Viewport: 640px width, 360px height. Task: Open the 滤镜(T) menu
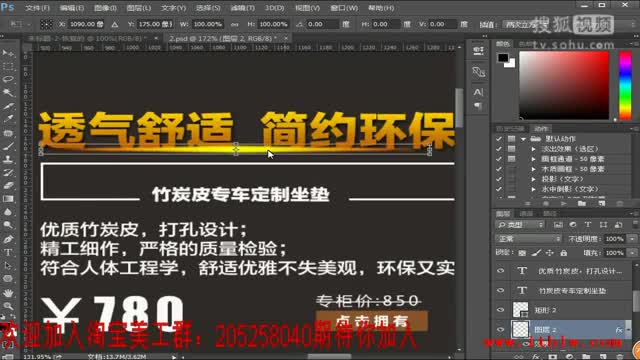pyautogui.click(x=242, y=8)
